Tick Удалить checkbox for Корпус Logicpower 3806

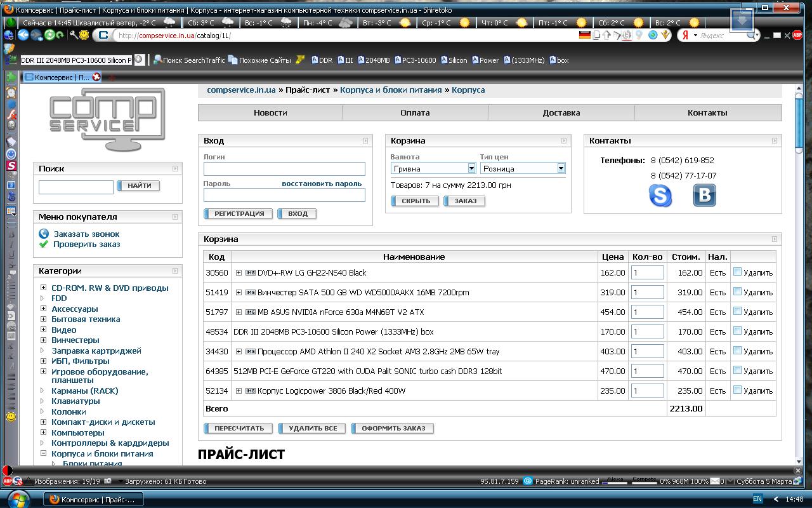point(737,390)
